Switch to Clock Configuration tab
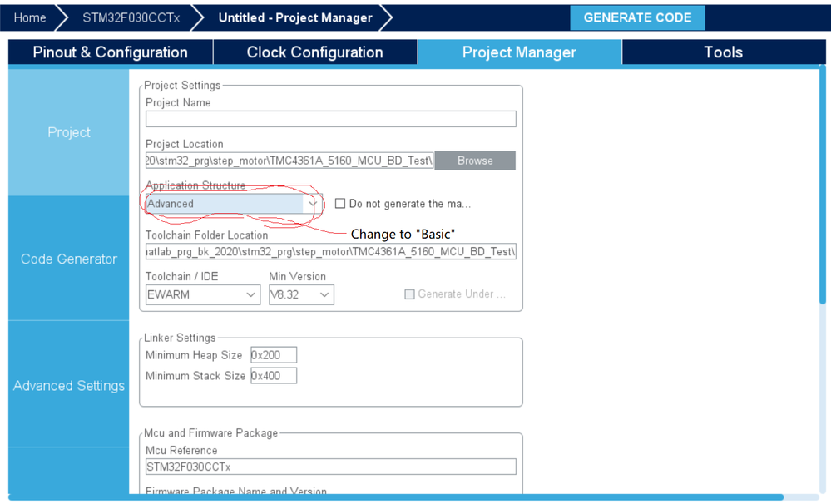Screen dimensions: 831x504 [x=314, y=52]
